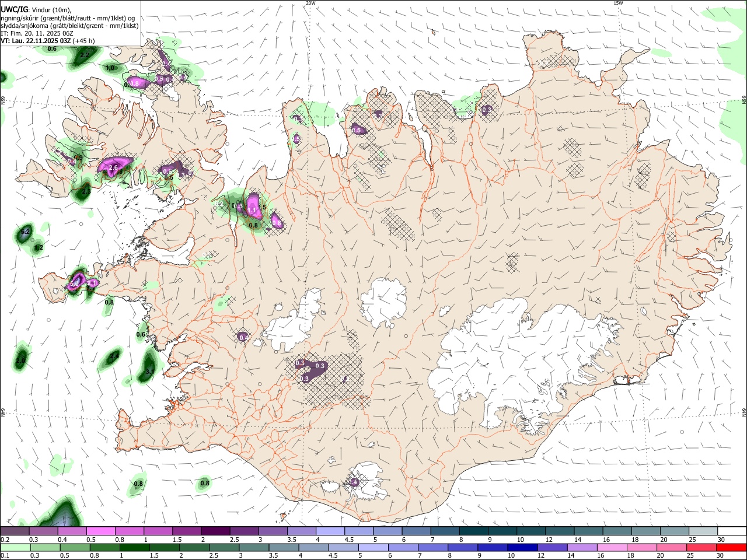Click the '1.0' precipitation value on map
The width and height of the screenshot is (747, 560).
(110, 68)
